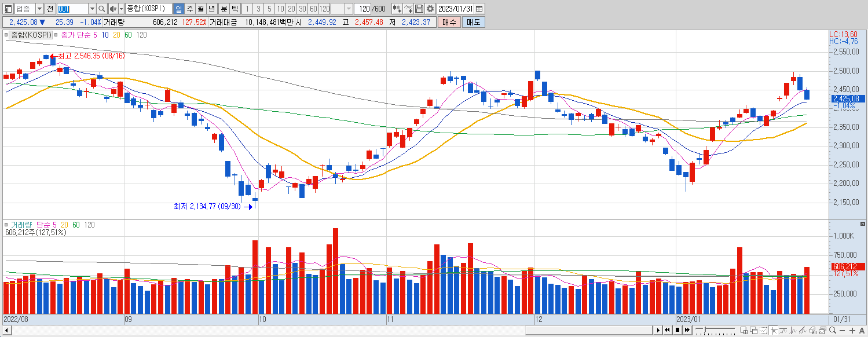The width and height of the screenshot is (868, 337).
Task: Open the 업종 category dropdown arrow
Action: point(39,9)
